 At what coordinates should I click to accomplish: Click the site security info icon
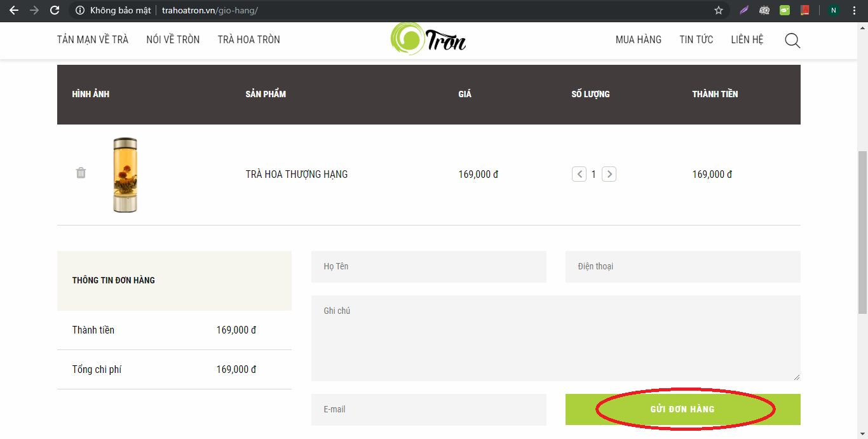(x=80, y=10)
